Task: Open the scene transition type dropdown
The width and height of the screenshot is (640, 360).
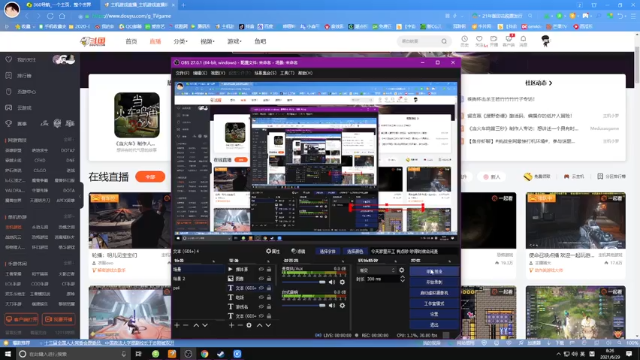Action: (x=377, y=270)
